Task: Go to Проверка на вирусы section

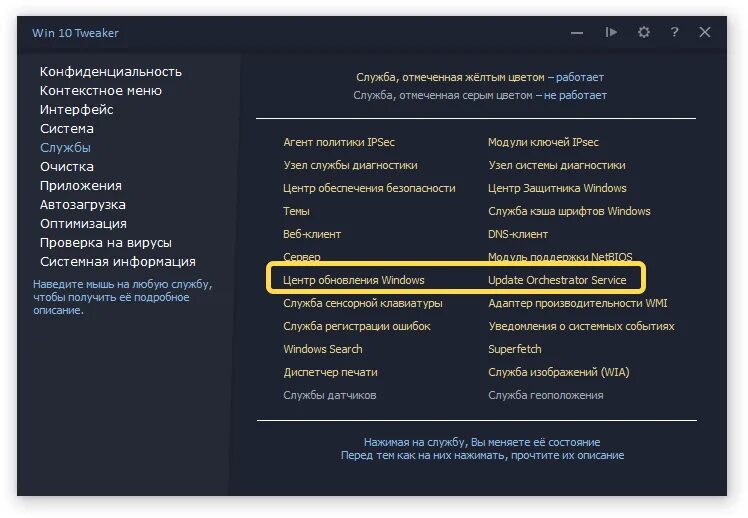Action: click(105, 243)
